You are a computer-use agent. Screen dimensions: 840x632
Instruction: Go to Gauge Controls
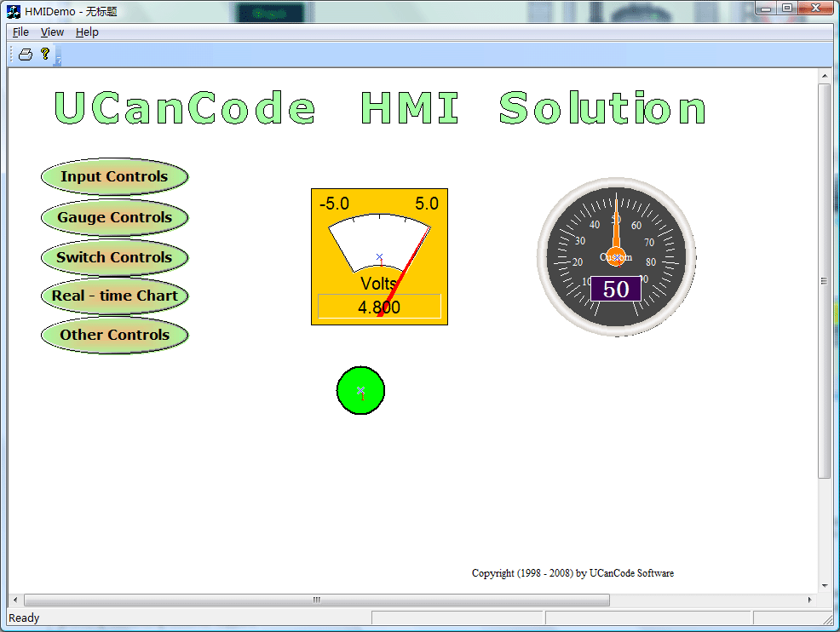(115, 217)
